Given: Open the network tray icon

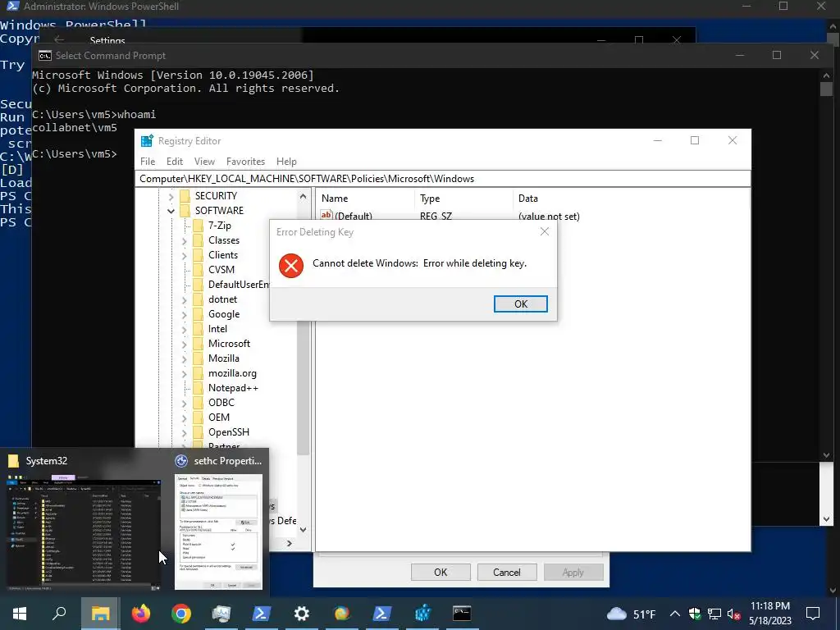Looking at the screenshot, I should (714, 614).
